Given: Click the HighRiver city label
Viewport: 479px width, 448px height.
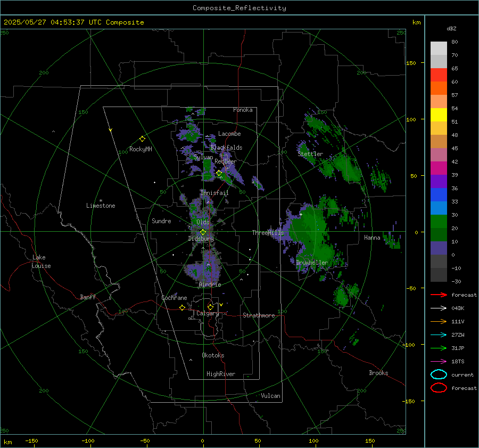Looking at the screenshot, I should pyautogui.click(x=221, y=374).
